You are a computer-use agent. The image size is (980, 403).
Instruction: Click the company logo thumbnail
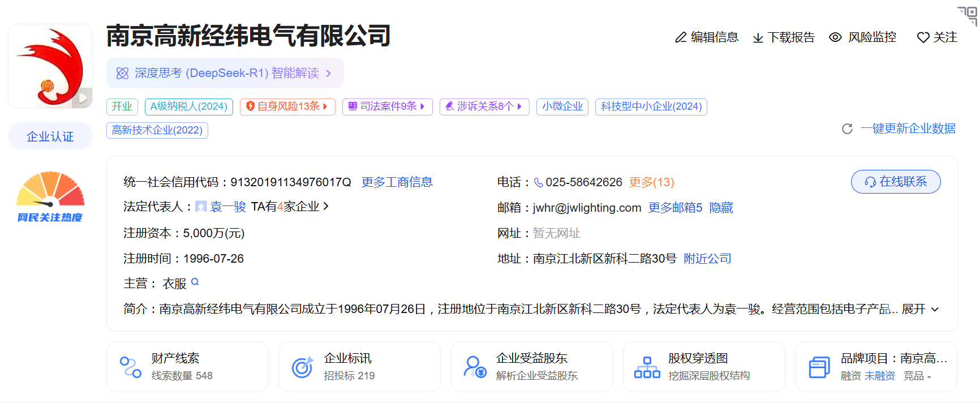coord(50,66)
